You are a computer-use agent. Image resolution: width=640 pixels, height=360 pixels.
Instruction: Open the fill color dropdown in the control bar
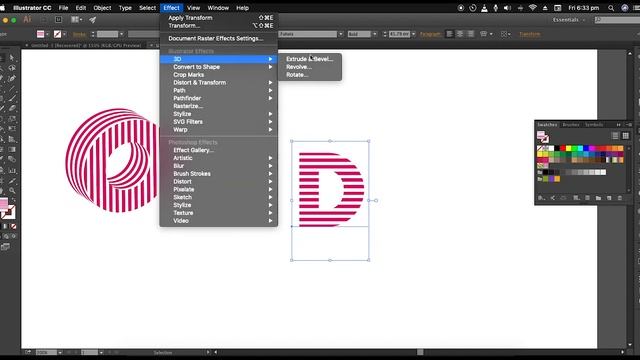point(47,34)
